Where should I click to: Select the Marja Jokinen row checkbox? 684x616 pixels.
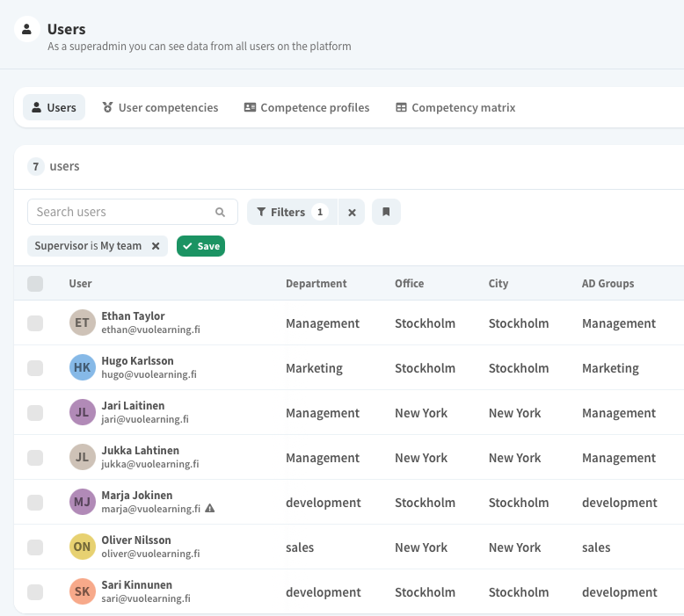[35, 503]
